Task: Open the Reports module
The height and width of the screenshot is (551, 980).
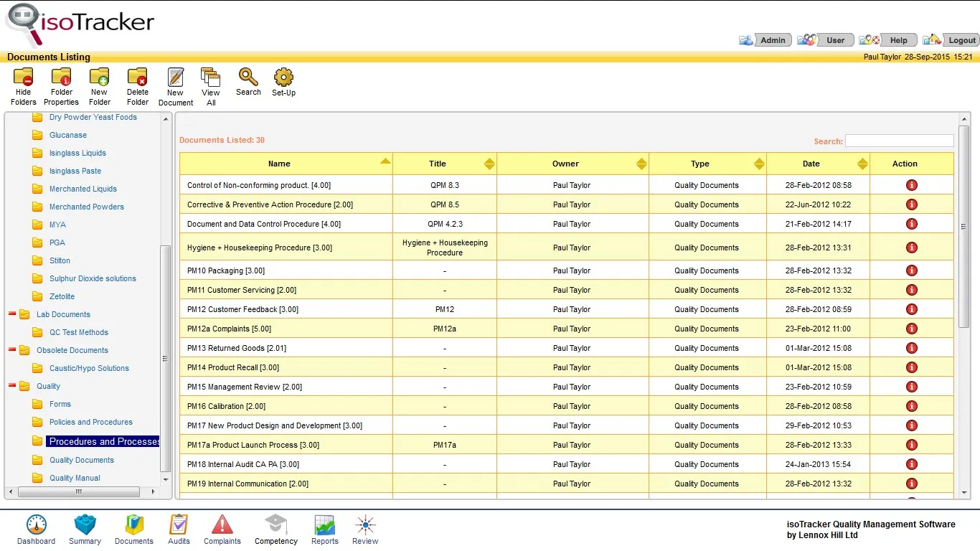Action: 324,529
